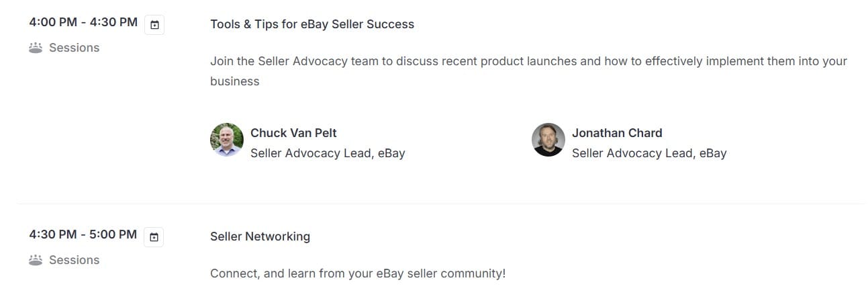The image size is (868, 303).
Task: Click Chuck Van Pelt's Seller Advocacy Lead title
Action: coord(328,153)
